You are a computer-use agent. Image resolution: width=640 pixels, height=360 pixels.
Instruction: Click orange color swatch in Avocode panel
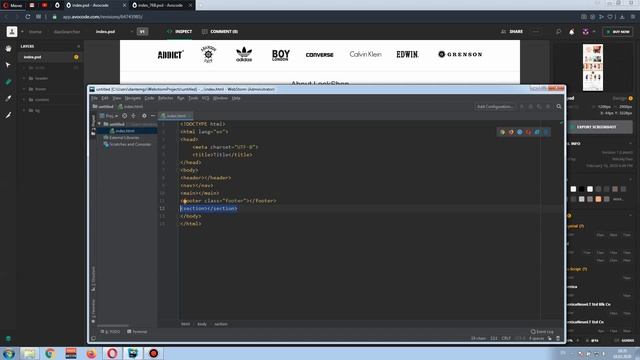(x=598, y=199)
